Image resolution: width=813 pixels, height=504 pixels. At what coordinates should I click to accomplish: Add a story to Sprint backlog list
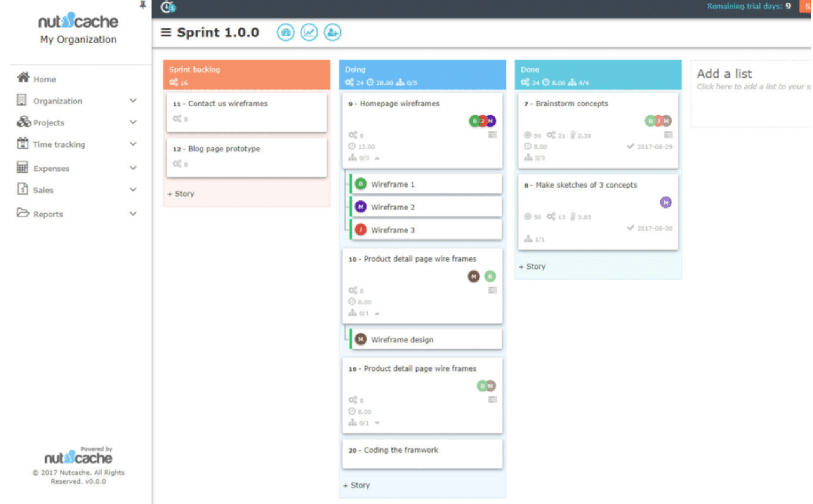coord(181,194)
